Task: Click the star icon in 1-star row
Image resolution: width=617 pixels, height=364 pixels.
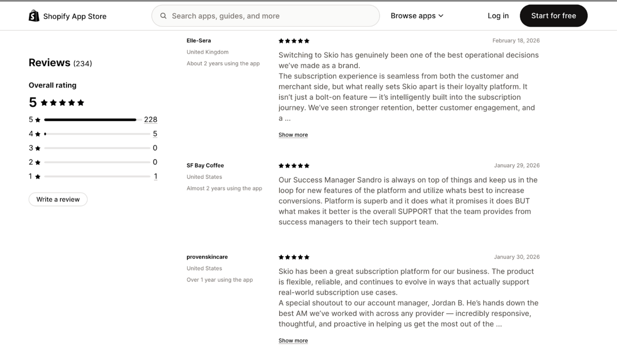Action: [x=38, y=177]
